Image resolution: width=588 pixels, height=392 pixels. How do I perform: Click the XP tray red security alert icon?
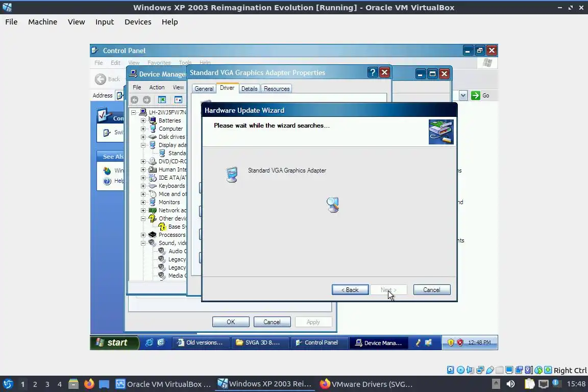tap(460, 342)
